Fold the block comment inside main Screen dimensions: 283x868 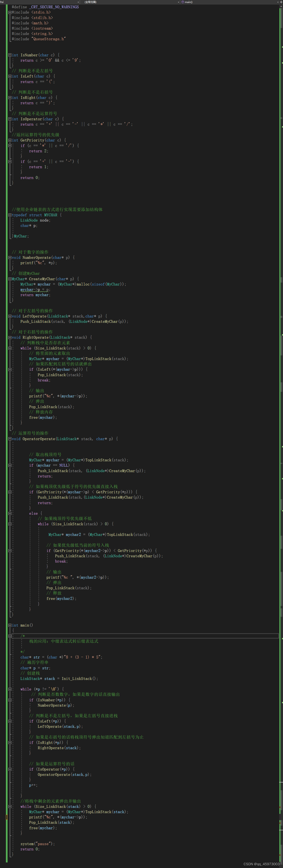(10, 636)
